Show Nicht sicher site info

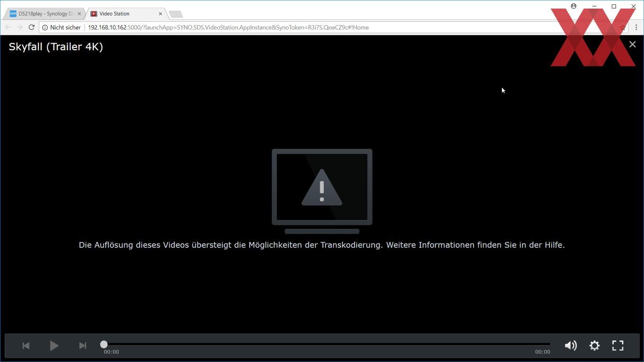point(61,27)
